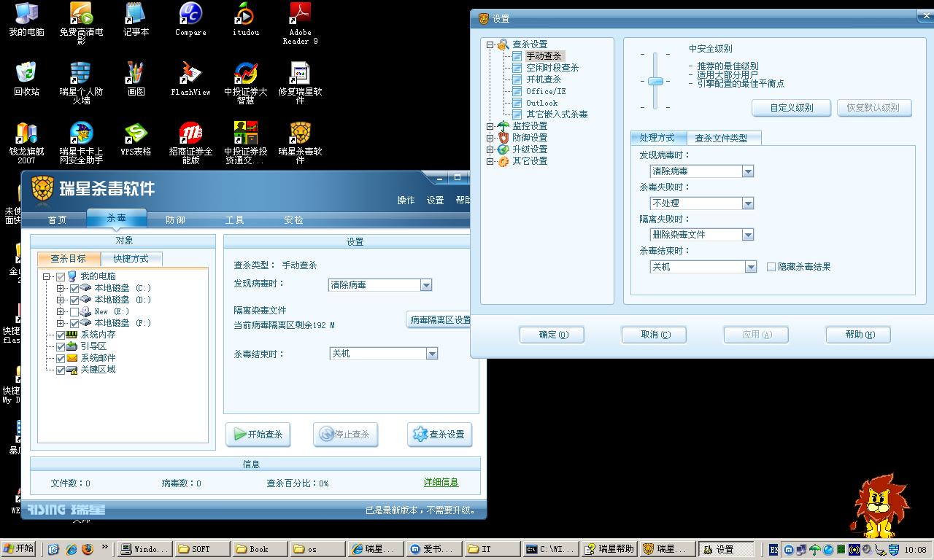Collapse the 查杀设置 tree node in settings
934x560 pixels.
point(490,44)
